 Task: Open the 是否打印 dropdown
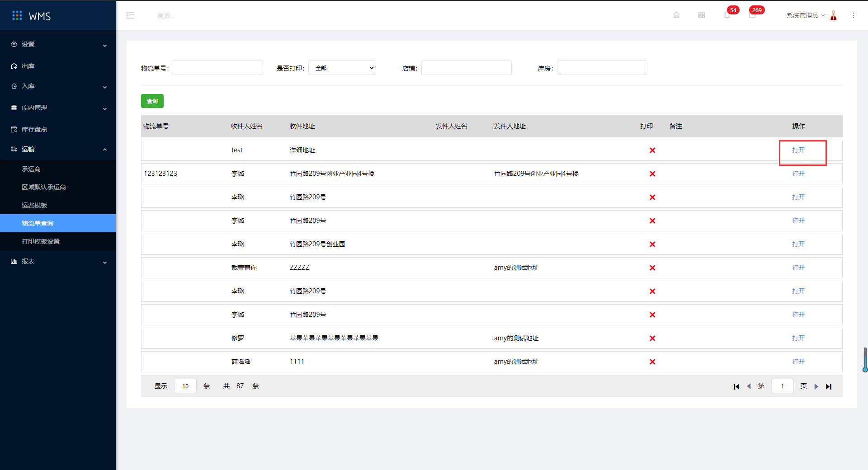[342, 68]
